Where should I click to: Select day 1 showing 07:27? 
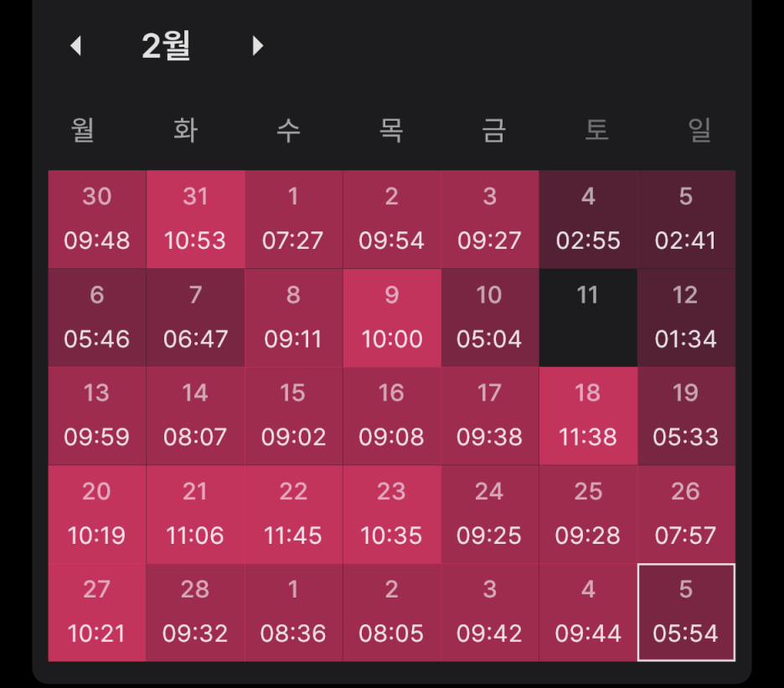point(293,220)
